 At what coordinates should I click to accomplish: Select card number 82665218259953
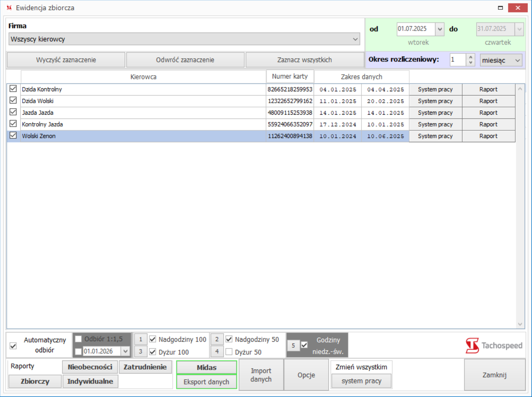[290, 90]
